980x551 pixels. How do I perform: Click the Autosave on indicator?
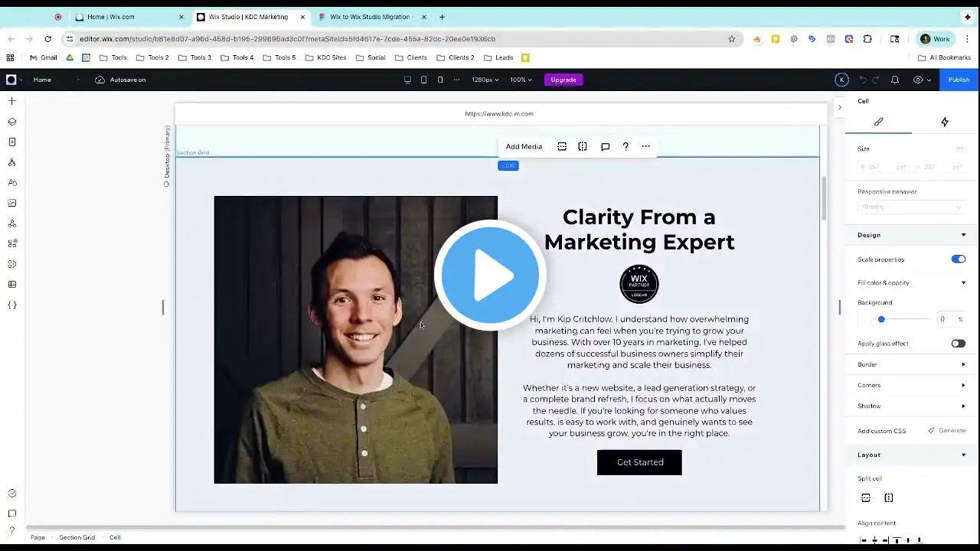[120, 80]
